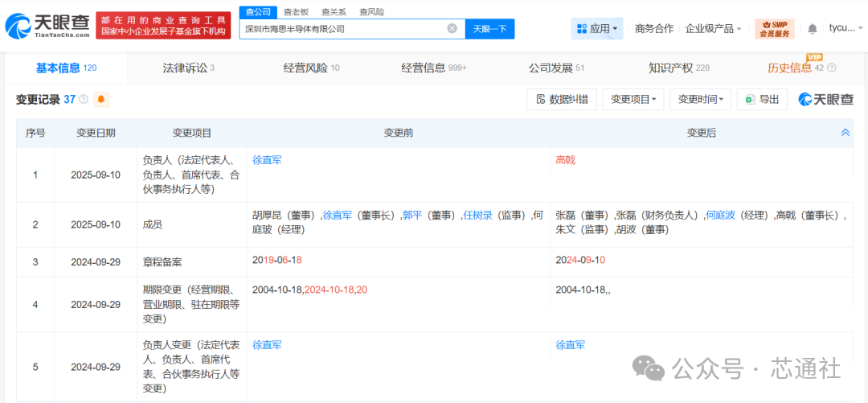Click the 数据纠错 button

[x=562, y=99]
